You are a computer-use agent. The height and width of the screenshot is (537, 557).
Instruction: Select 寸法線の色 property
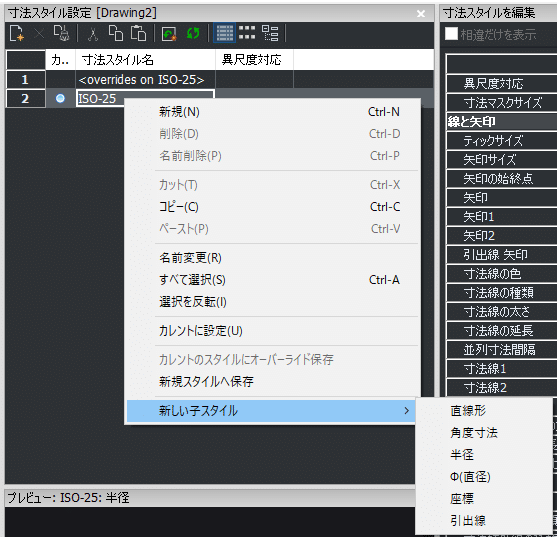pyautogui.click(x=502, y=274)
